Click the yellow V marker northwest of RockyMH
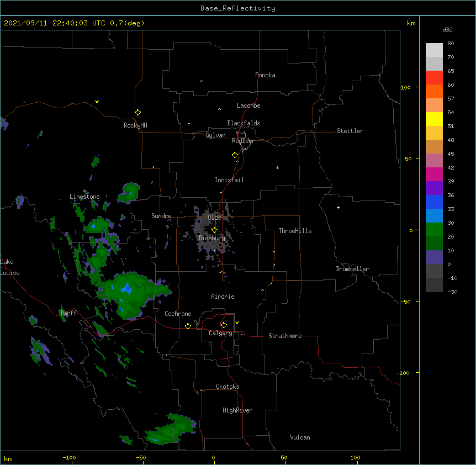This screenshot has height=465, width=476. pyautogui.click(x=97, y=102)
